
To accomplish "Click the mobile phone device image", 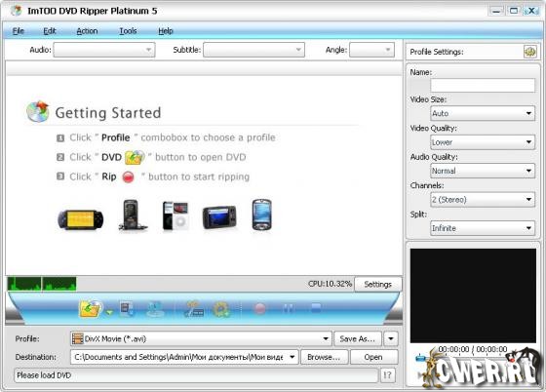I will pos(133,215).
